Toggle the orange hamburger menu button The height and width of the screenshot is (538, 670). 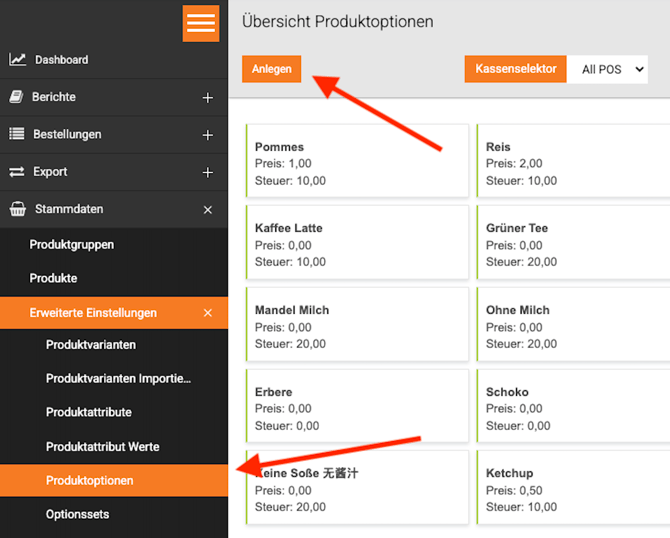[x=201, y=24]
